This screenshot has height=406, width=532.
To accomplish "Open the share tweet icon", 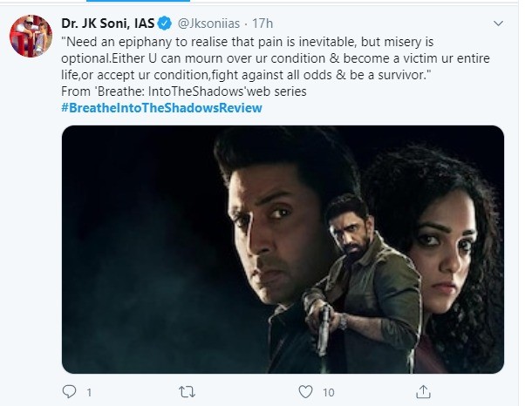I will click(424, 391).
